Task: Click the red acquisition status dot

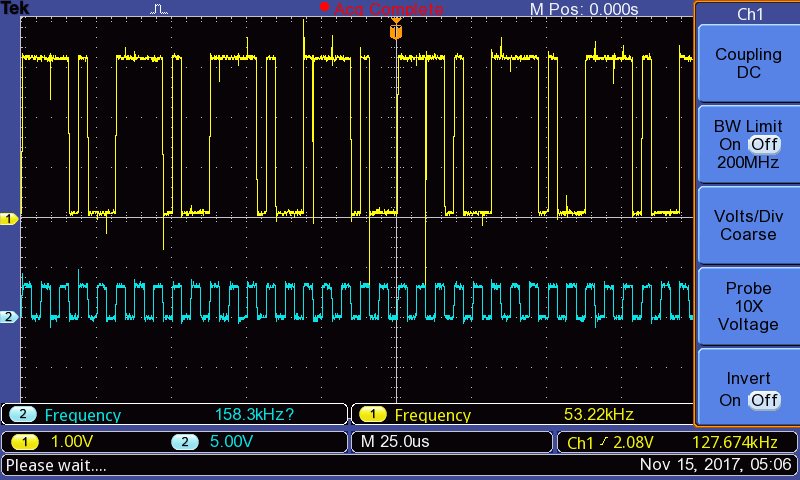Action: (324, 7)
